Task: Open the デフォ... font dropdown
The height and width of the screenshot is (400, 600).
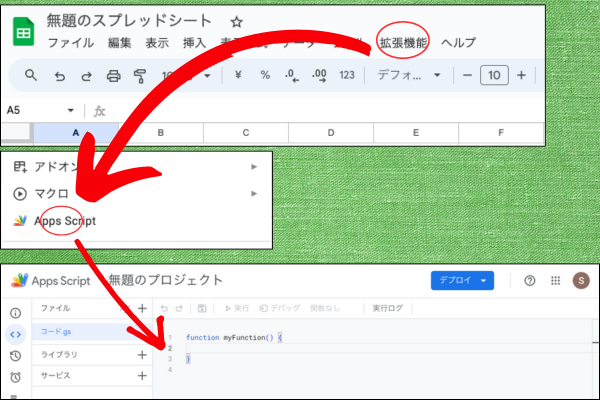Action: (409, 75)
